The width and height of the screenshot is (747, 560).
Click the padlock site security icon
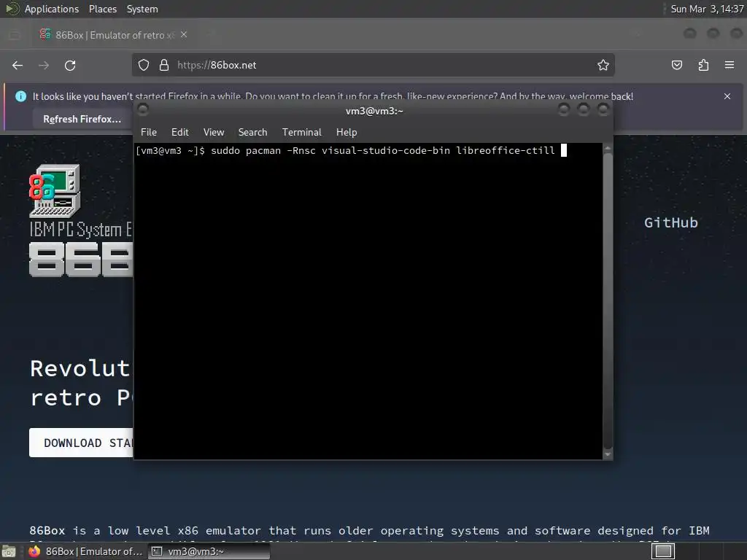(x=164, y=65)
